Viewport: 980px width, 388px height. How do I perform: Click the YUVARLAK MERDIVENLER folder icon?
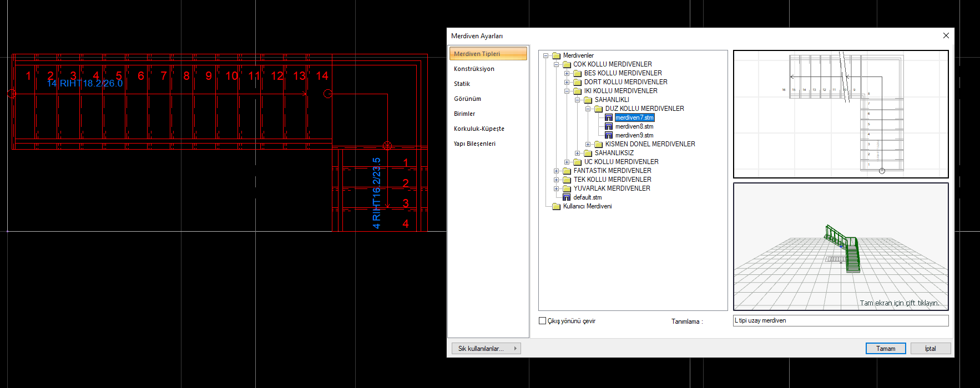tap(567, 188)
